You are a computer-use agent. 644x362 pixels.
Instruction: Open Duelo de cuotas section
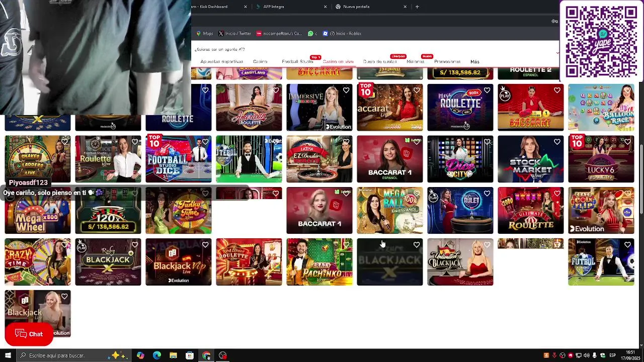[x=380, y=61]
